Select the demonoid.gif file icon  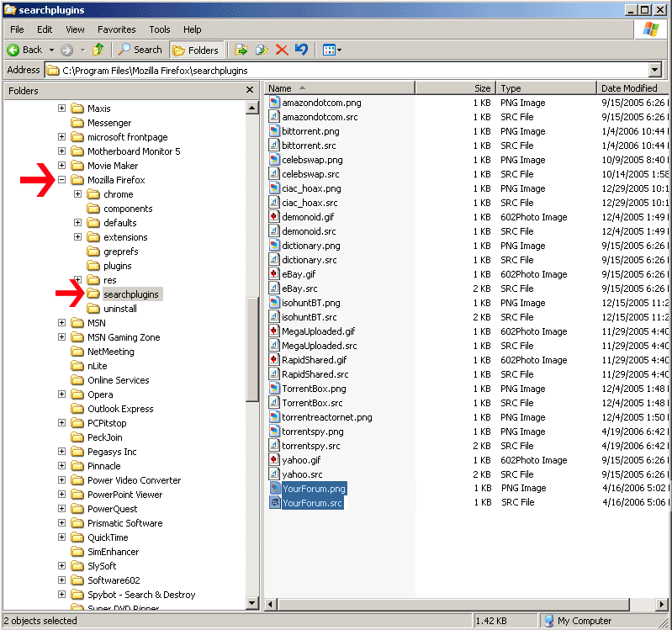[274, 216]
